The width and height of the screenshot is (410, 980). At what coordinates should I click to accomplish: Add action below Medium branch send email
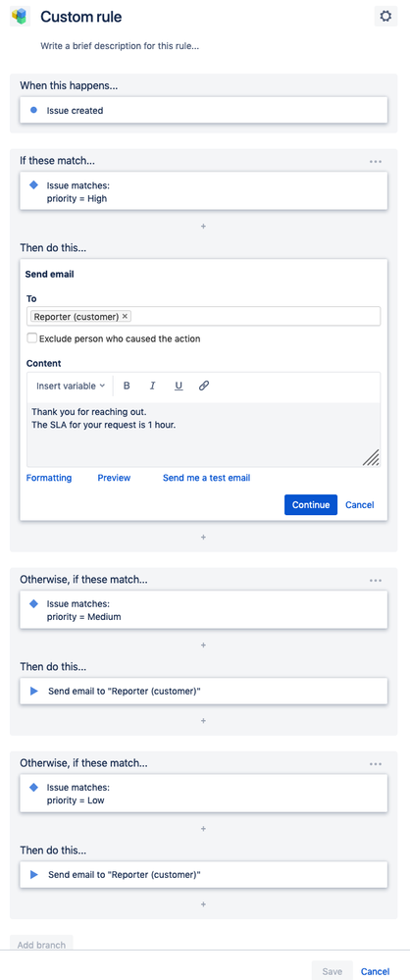coord(203,721)
